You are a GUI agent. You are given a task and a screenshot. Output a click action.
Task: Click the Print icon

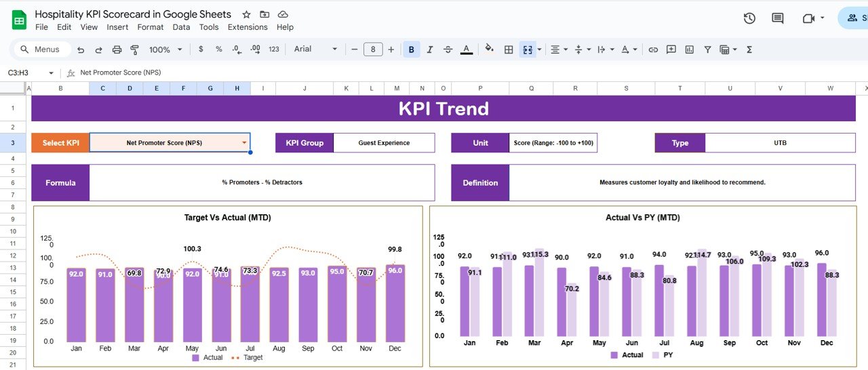(x=117, y=49)
